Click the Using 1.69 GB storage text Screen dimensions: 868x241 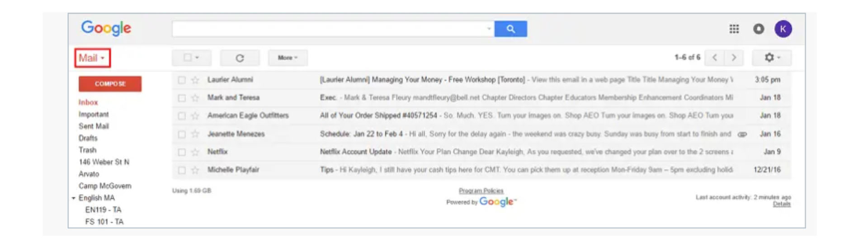pyautogui.click(x=192, y=191)
